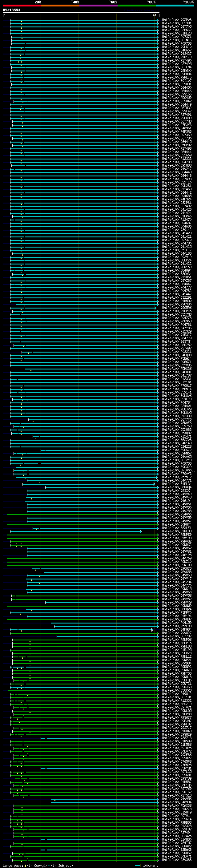Select the UniRef100_C0L2S1 label
This screenshot has width=197, height=868.
(176, 186)
